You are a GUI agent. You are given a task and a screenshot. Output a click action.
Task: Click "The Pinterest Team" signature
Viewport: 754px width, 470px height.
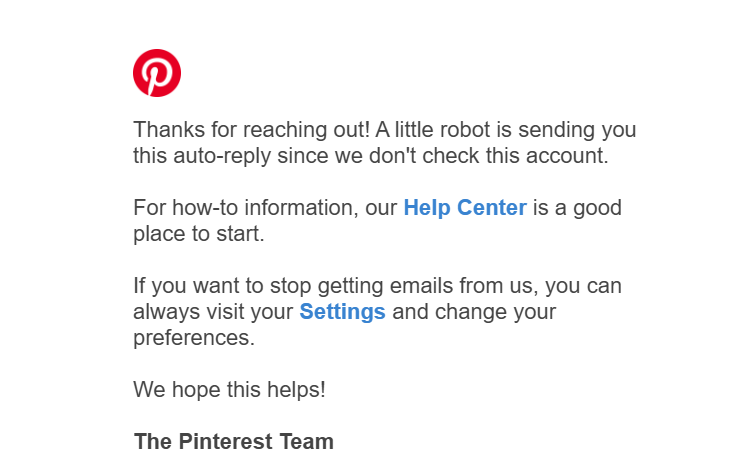point(234,442)
